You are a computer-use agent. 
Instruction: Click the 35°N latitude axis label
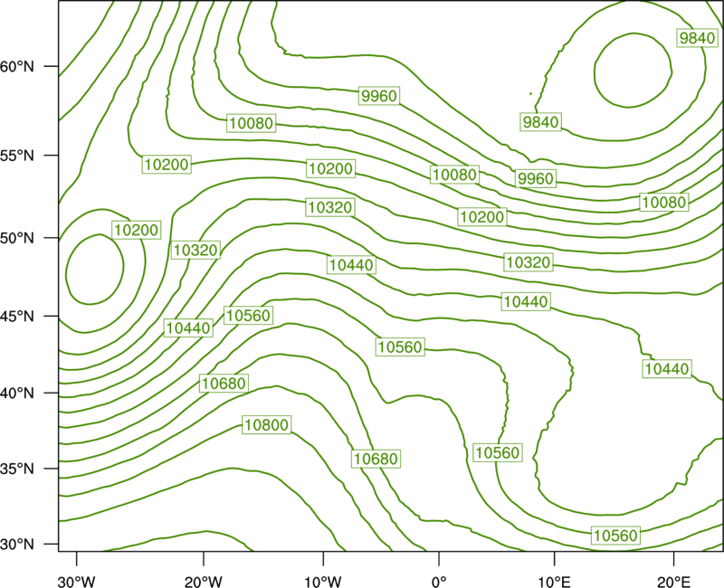coord(17,469)
